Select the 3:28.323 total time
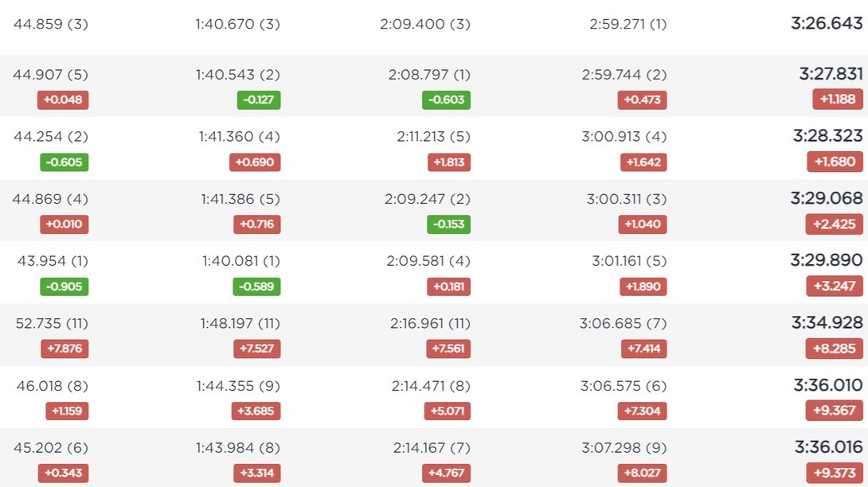868x487 pixels. point(827,135)
